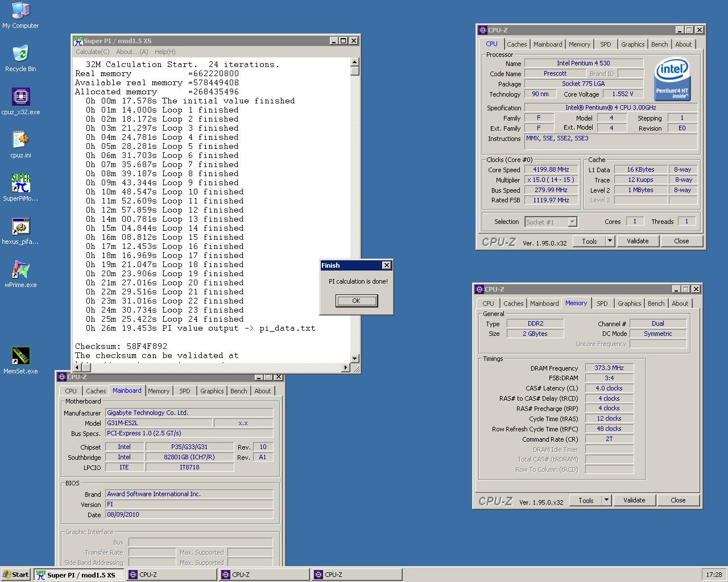Click the Checksum: 58F4F892 line

coord(121,346)
